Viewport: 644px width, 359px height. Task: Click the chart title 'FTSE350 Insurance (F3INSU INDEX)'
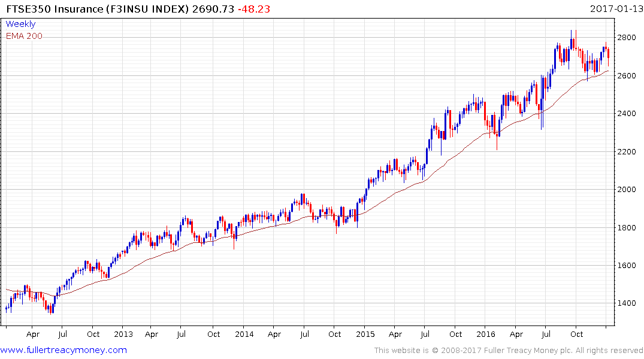[97, 9]
